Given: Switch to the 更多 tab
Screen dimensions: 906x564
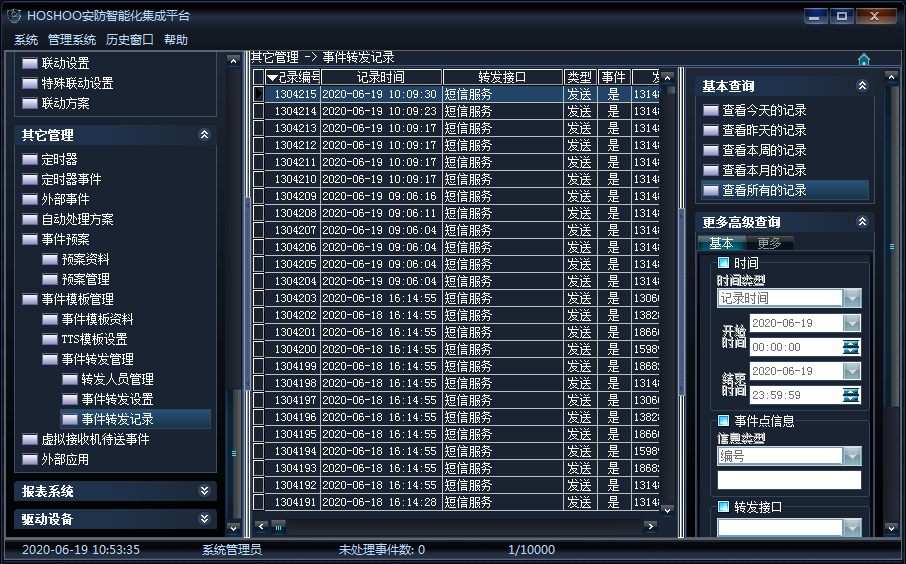Looking at the screenshot, I should (769, 243).
